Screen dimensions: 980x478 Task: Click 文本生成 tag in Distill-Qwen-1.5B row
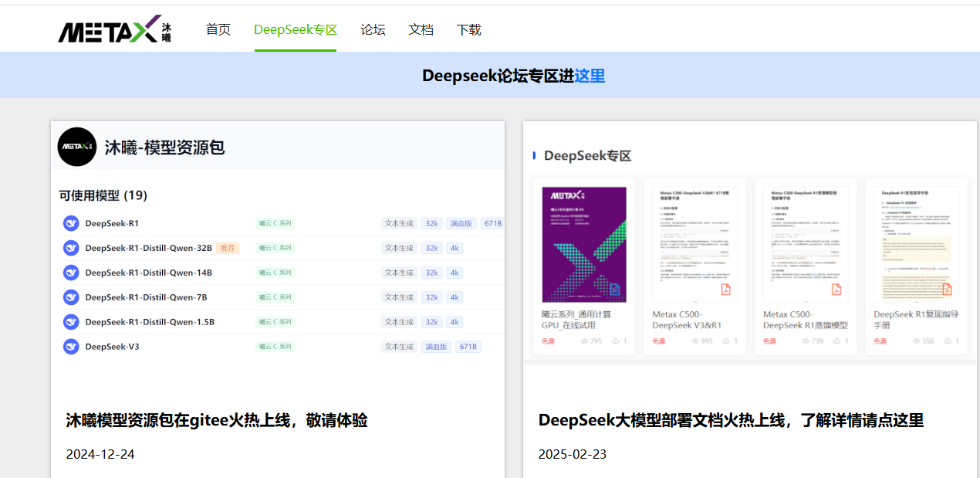click(399, 322)
